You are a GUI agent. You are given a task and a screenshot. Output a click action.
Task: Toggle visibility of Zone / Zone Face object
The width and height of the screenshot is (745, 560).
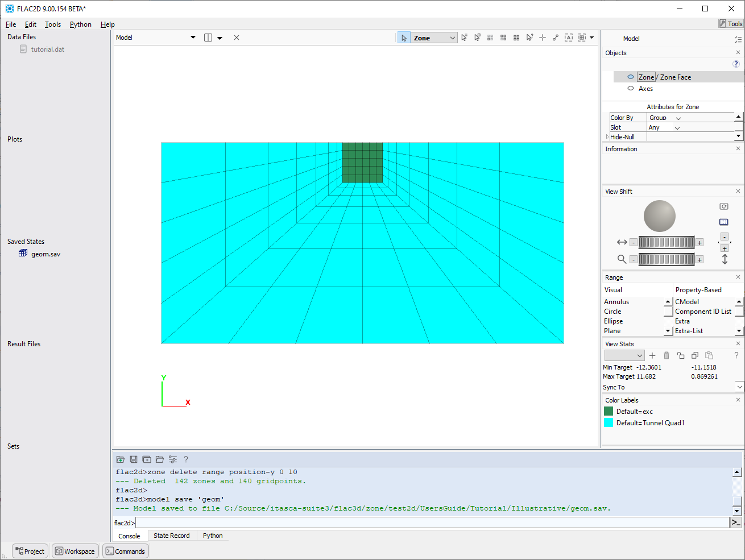[x=631, y=77]
